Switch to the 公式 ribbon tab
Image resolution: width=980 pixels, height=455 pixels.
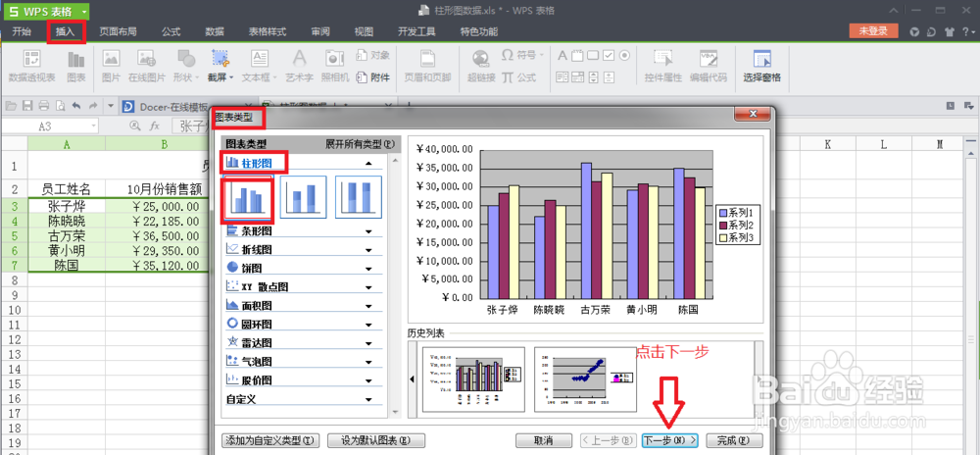click(171, 32)
